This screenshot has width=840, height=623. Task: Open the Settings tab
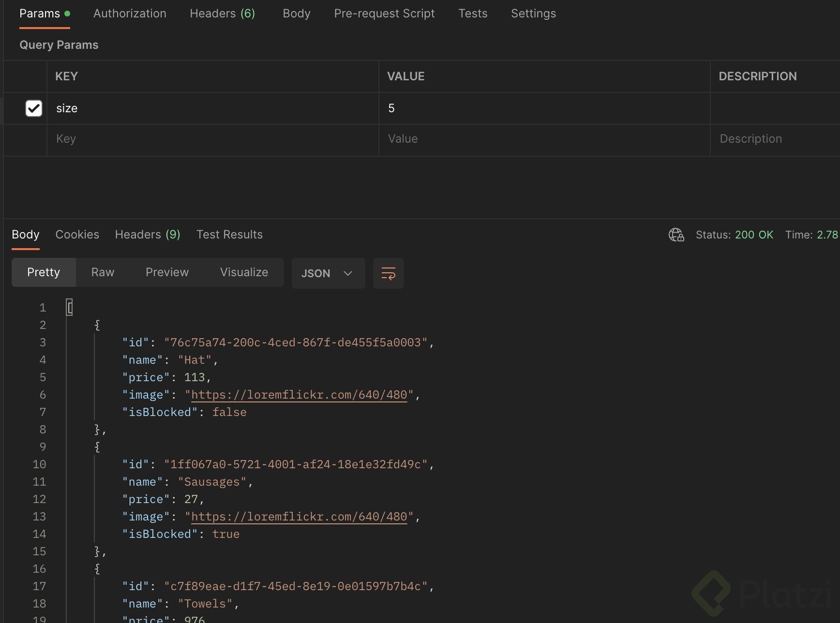point(533,14)
